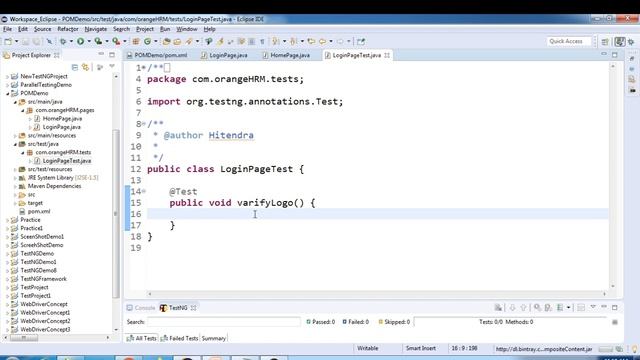Open the Debug button dropdown arrow
Viewport: 640px width, 360px height.
(71, 41)
